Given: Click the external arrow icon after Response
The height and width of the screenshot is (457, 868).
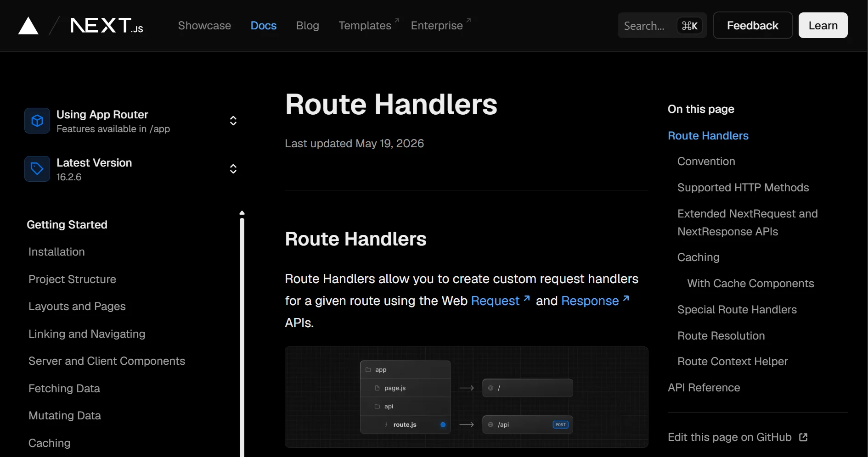Looking at the screenshot, I should click(x=626, y=298).
